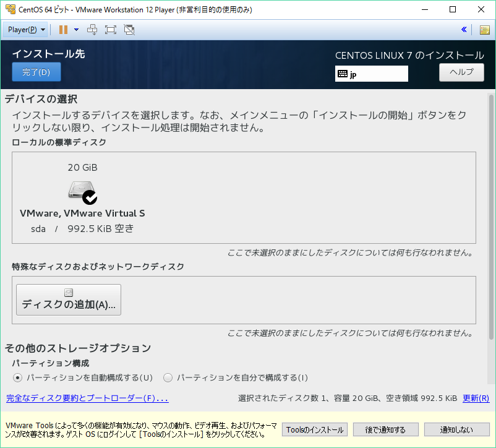The image size is (496, 448).
Task: Open the jp keyboard layout selector
Action: point(371,74)
